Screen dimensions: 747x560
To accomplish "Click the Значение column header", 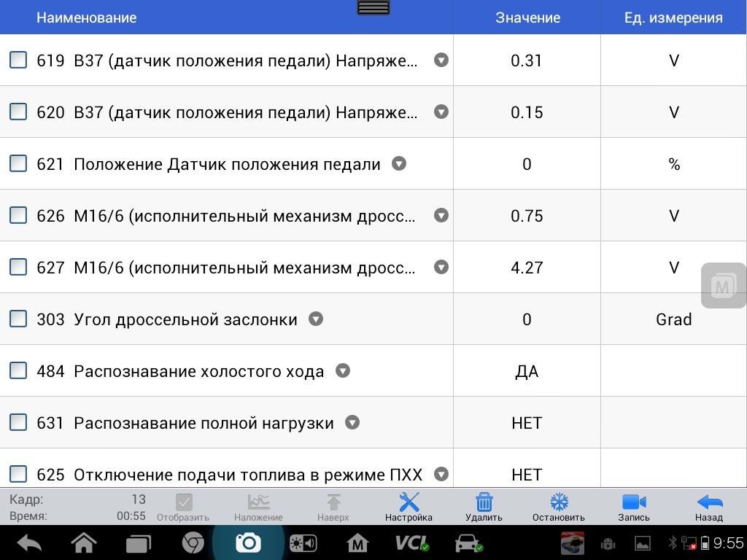I will pyautogui.click(x=527, y=17).
